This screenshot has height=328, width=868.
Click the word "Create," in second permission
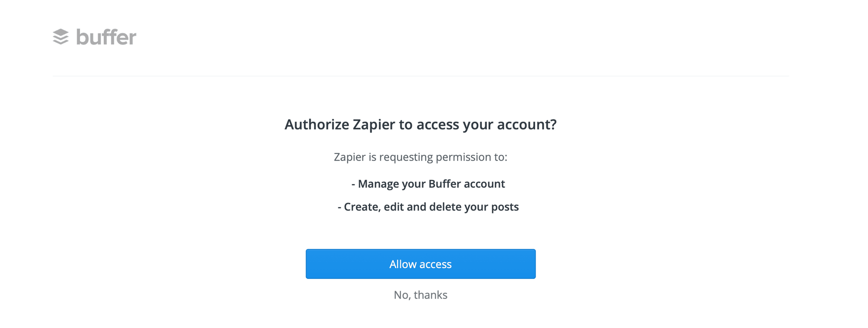(362, 207)
